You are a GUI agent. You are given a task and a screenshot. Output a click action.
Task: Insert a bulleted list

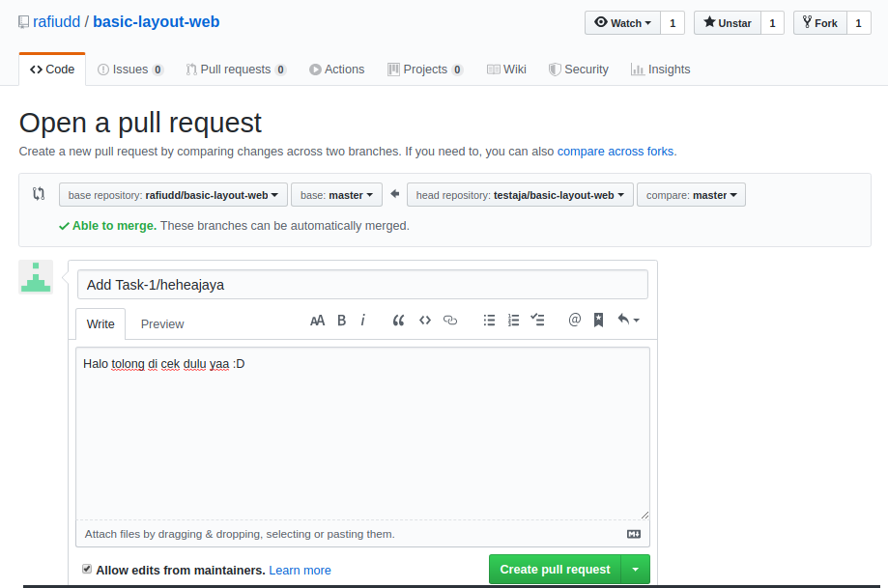coord(489,321)
